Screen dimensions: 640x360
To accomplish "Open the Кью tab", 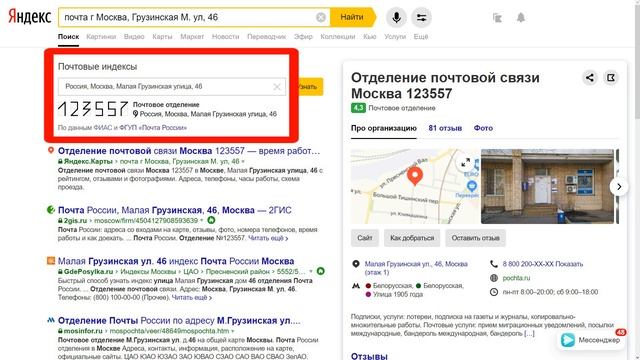I will coord(369,36).
